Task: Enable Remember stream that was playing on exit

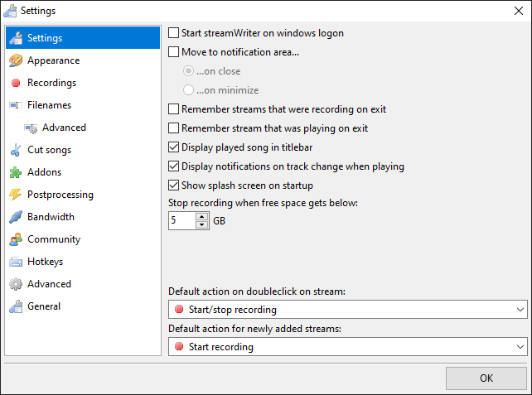Action: 173,128
